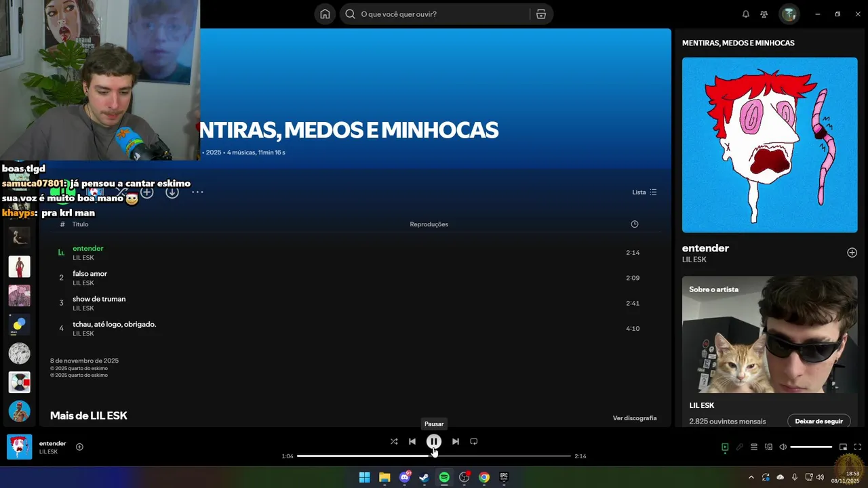Viewport: 868px width, 488px height.
Task: Open the now-playing cover thumbnail
Action: 20,447
